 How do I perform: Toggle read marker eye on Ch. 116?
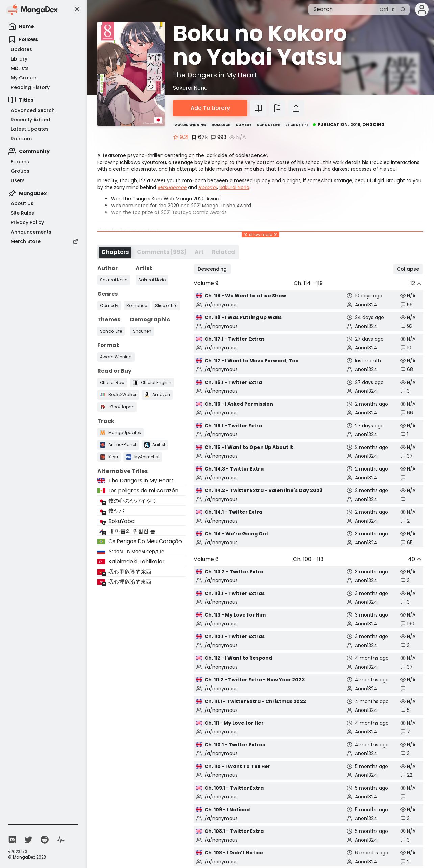[403, 404]
